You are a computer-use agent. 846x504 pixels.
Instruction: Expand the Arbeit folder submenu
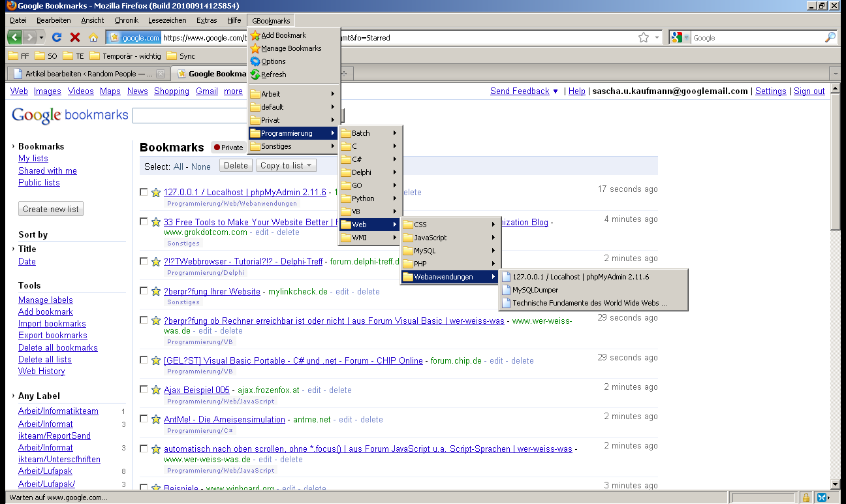point(294,94)
